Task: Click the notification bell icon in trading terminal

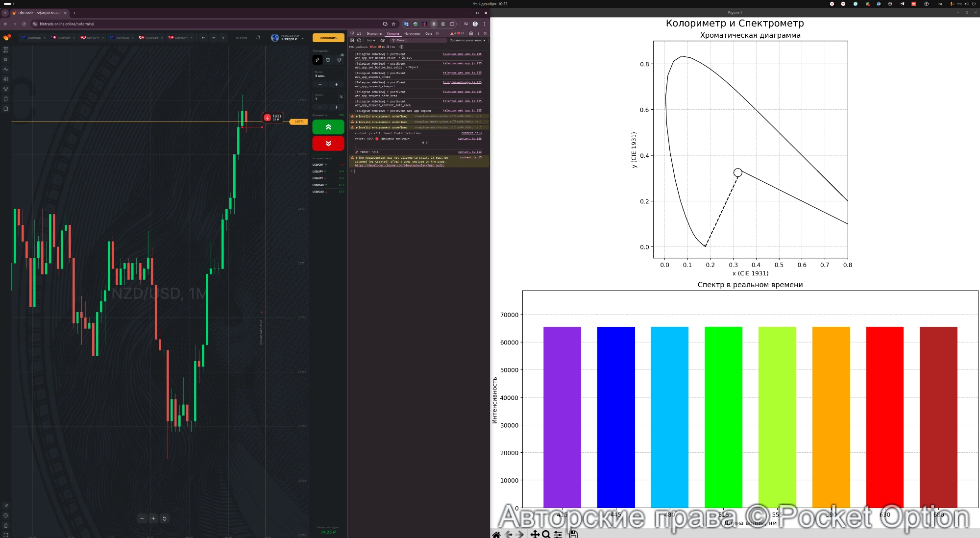Action: 258,38
